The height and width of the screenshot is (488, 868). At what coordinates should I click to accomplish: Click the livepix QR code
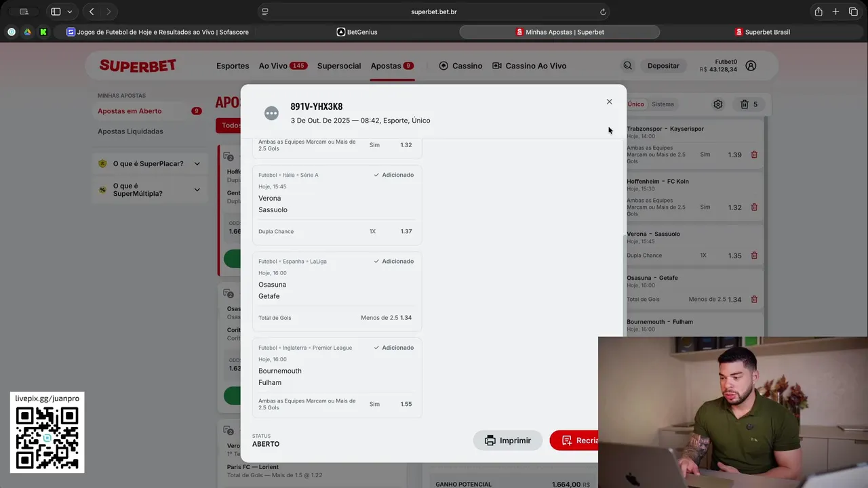(x=47, y=437)
